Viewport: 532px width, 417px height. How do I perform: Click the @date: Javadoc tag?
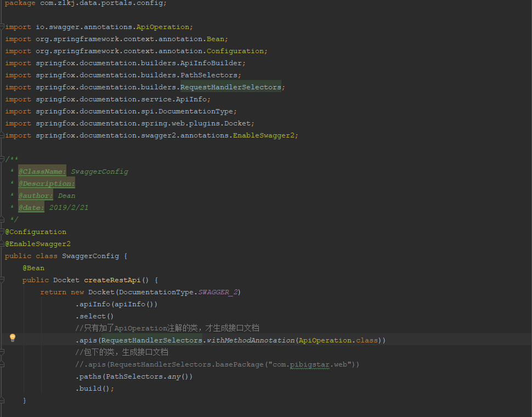click(31, 208)
